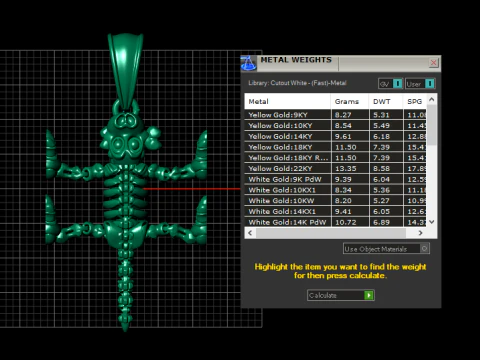Click the 9.39 grams value
The height and width of the screenshot is (360, 480).
tap(343, 179)
